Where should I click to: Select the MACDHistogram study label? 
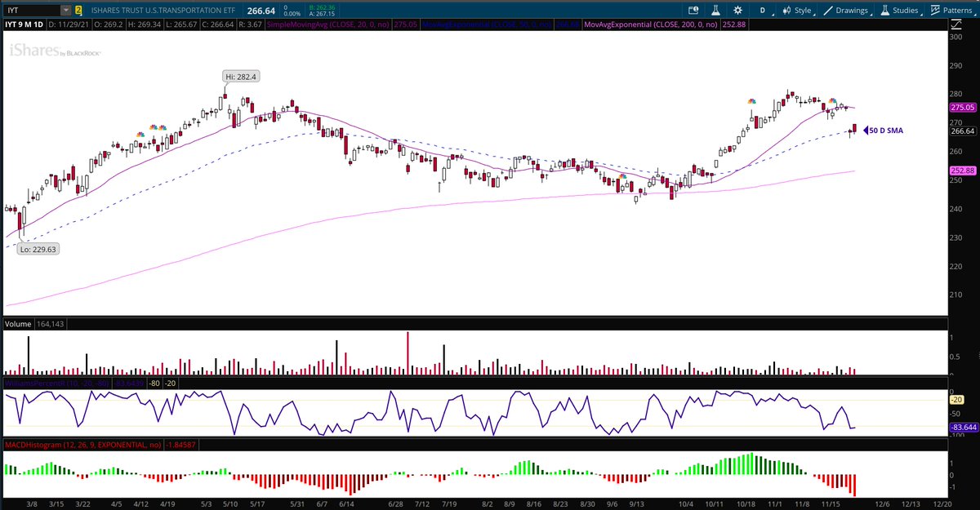pyautogui.click(x=85, y=446)
